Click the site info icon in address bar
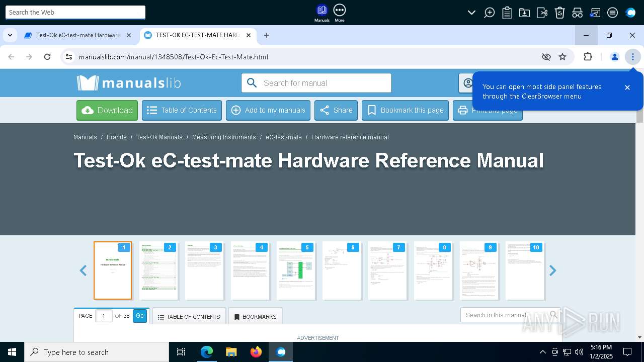The image size is (644, 362). 69,57
